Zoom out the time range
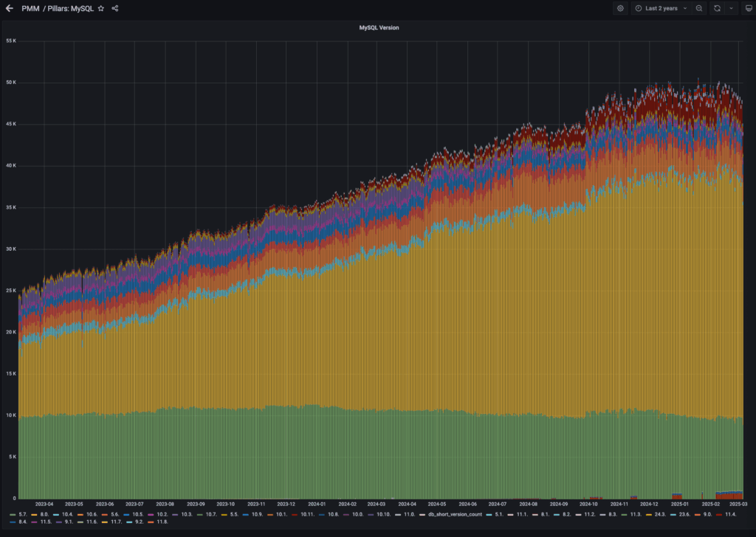 point(698,8)
